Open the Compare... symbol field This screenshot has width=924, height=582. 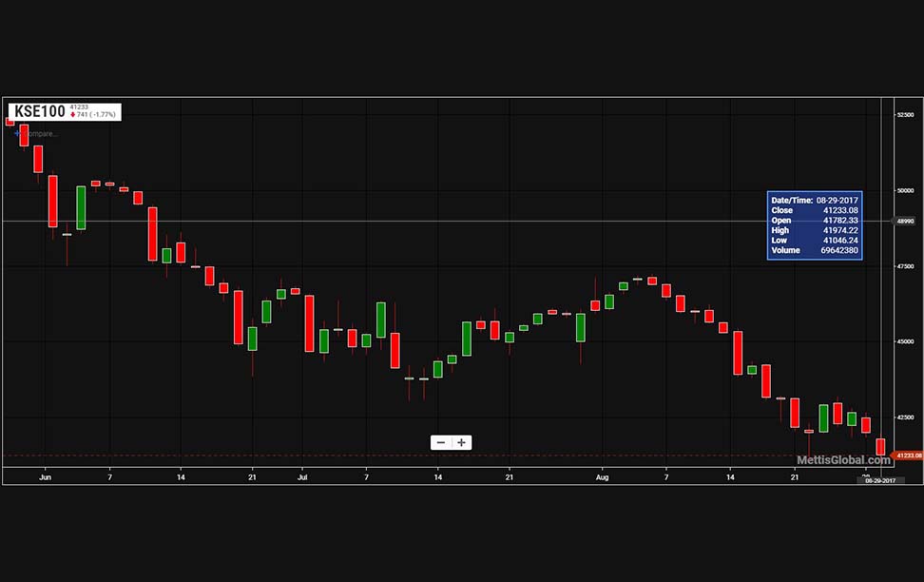point(39,134)
